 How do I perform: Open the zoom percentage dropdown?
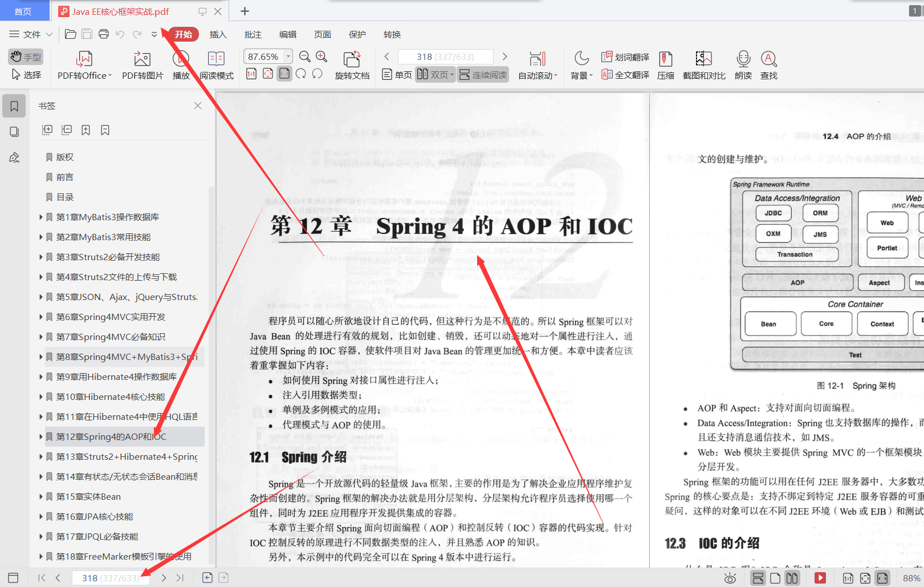click(x=288, y=56)
